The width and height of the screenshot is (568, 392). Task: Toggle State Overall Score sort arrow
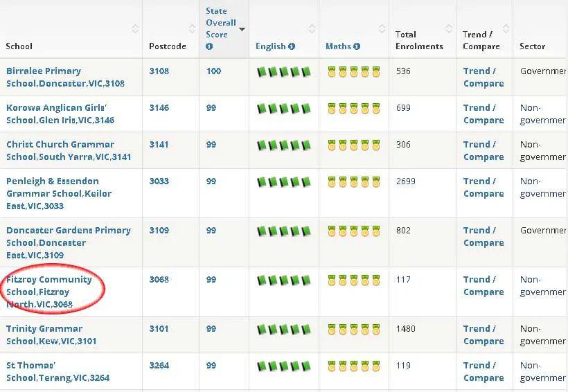[x=242, y=29]
